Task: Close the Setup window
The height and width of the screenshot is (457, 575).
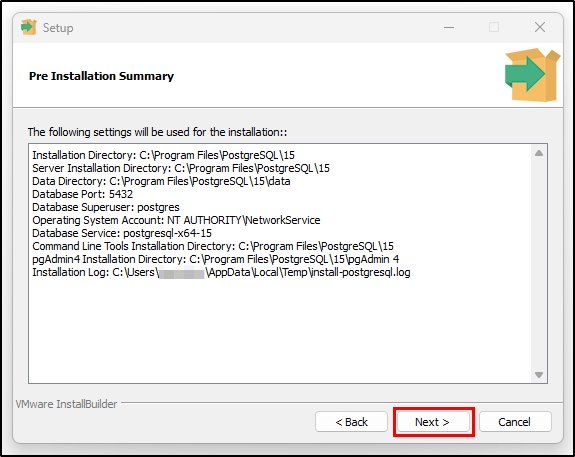Action: point(540,27)
